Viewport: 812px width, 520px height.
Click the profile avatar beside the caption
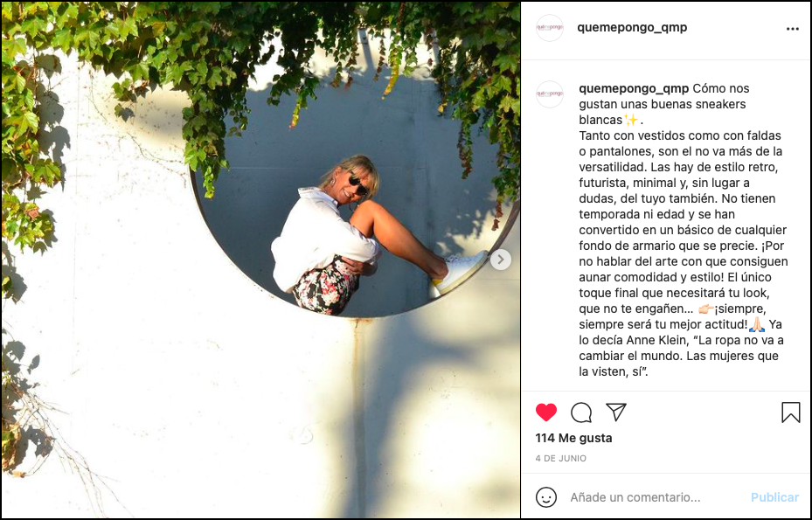tap(550, 94)
